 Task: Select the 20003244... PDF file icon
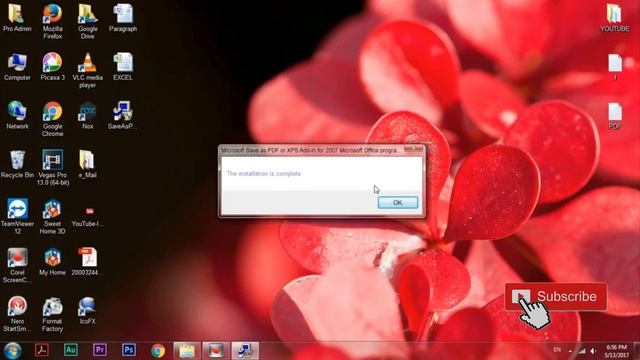(87, 262)
